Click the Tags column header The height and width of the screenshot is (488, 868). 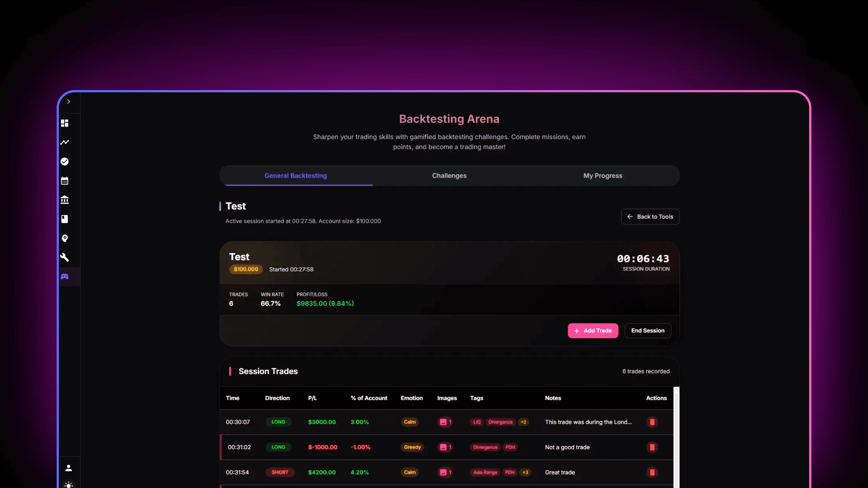[476, 398]
